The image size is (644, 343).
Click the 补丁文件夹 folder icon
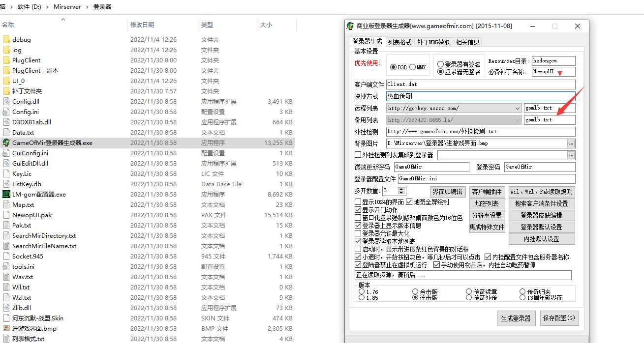click(x=6, y=91)
